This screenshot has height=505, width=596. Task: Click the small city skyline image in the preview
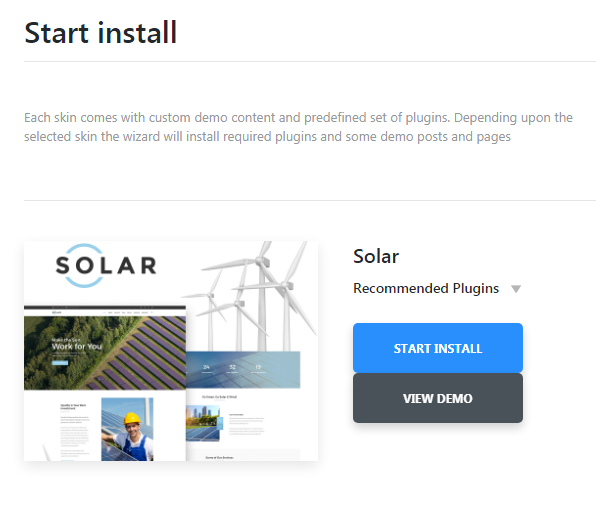pyautogui.click(x=203, y=423)
